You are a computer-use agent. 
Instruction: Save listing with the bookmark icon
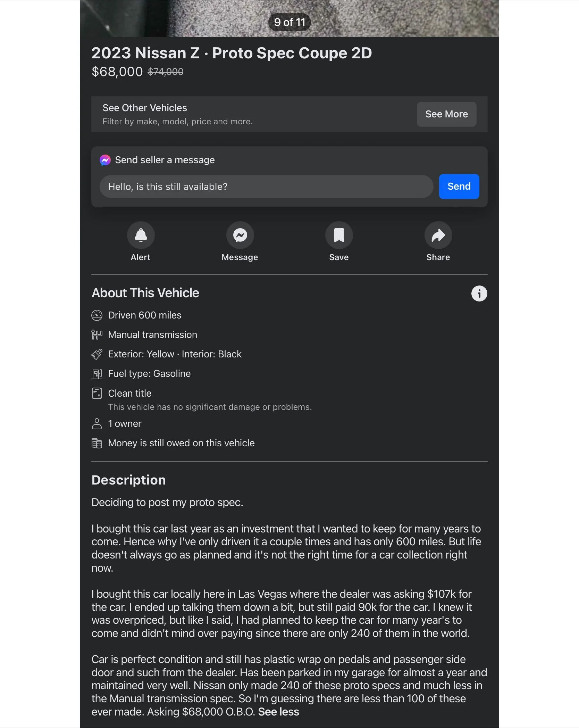point(339,235)
